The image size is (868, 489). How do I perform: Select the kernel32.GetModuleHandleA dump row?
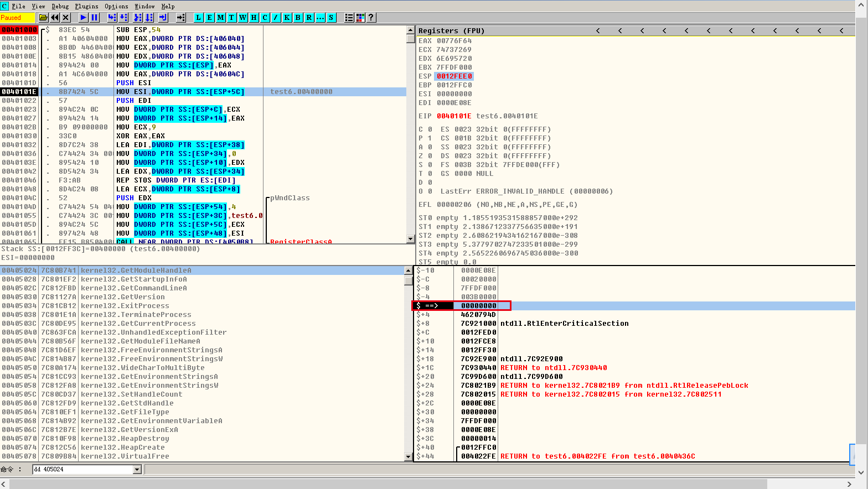pyautogui.click(x=203, y=270)
